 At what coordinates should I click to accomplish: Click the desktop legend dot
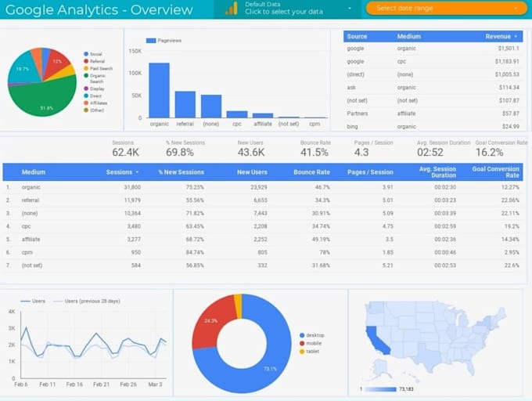click(302, 335)
